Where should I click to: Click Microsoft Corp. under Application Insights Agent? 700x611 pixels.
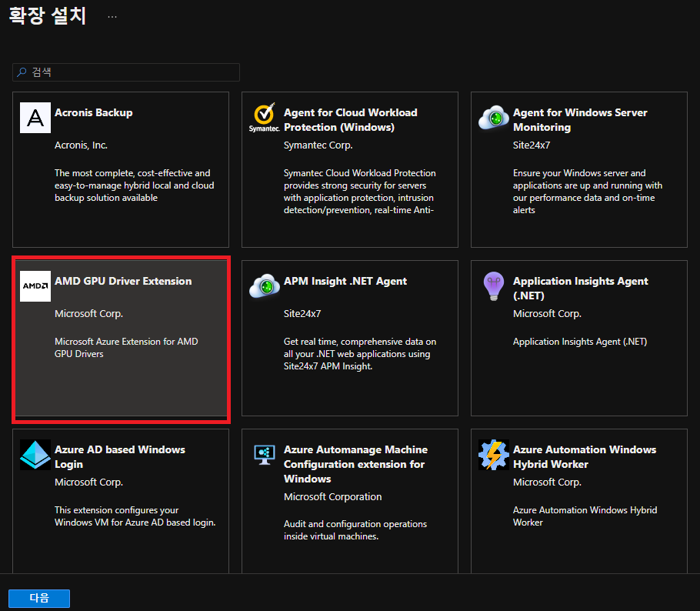coord(548,313)
